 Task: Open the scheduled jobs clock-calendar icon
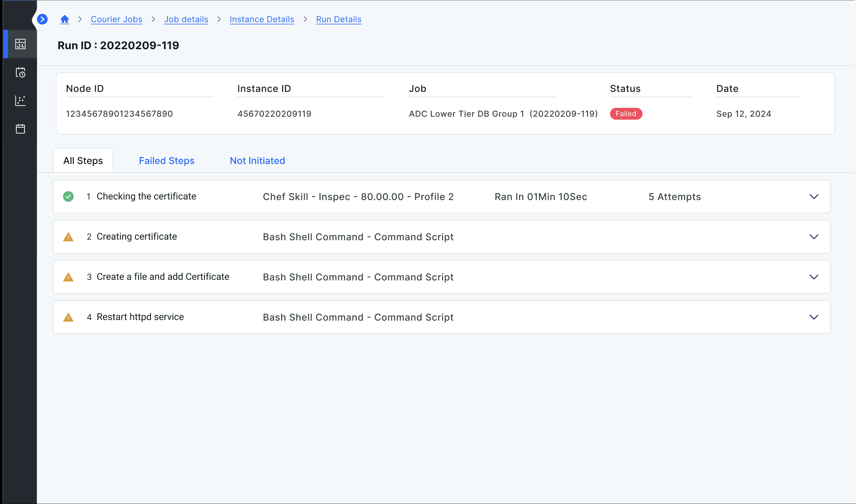click(20, 72)
